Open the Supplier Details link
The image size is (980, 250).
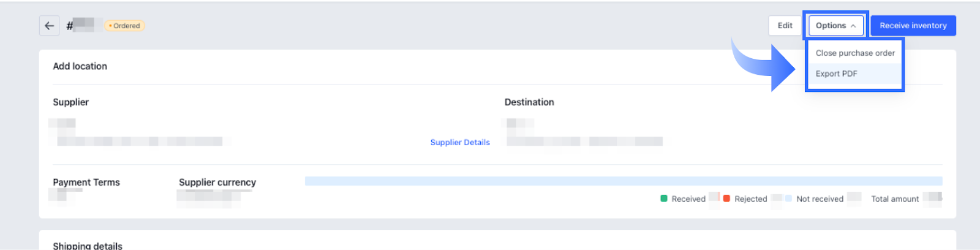pos(460,142)
